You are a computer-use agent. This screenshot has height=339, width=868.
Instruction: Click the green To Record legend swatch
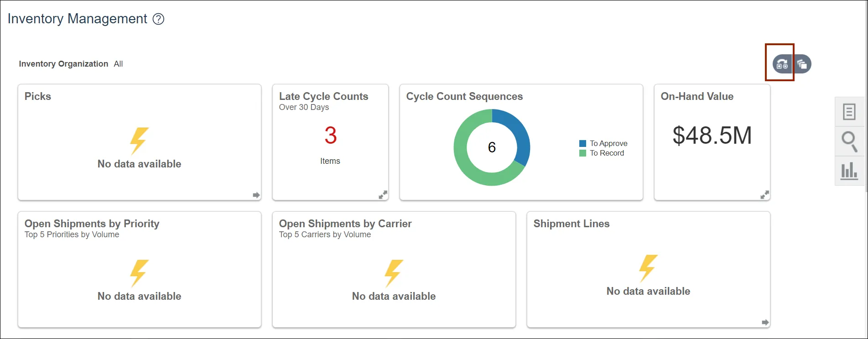(582, 153)
